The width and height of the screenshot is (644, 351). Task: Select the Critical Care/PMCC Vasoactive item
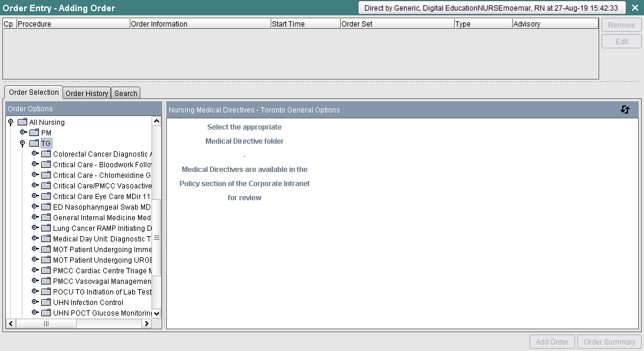point(102,186)
